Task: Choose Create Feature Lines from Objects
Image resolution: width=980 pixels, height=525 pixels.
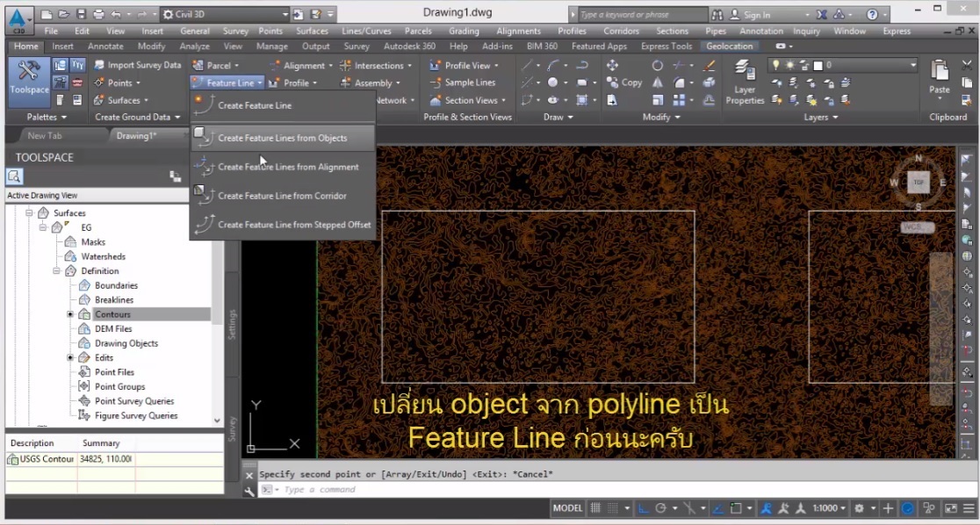Action: tap(281, 137)
